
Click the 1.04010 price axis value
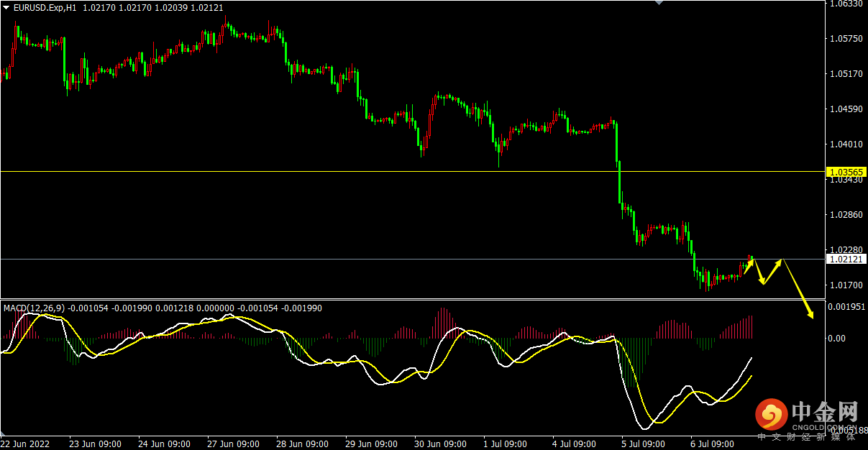846,144
